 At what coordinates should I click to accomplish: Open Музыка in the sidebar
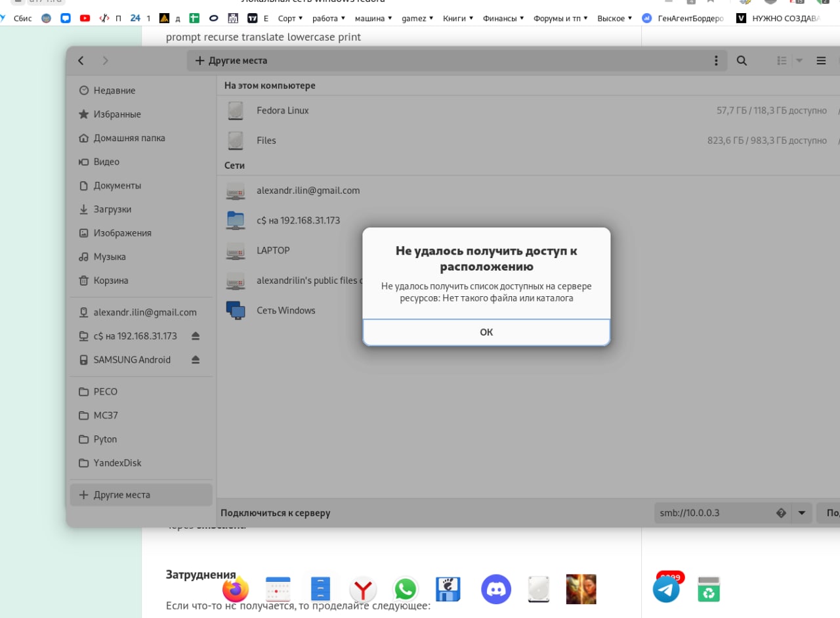coord(141,256)
